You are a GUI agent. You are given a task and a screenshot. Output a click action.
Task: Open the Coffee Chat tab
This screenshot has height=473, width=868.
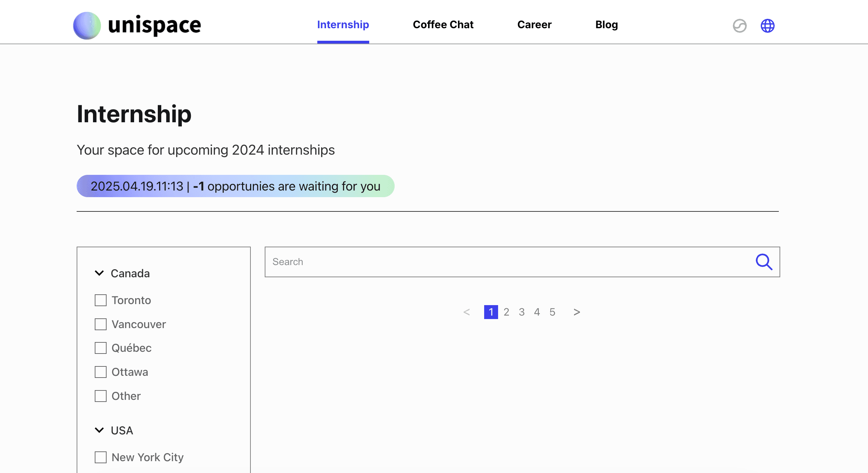(443, 25)
